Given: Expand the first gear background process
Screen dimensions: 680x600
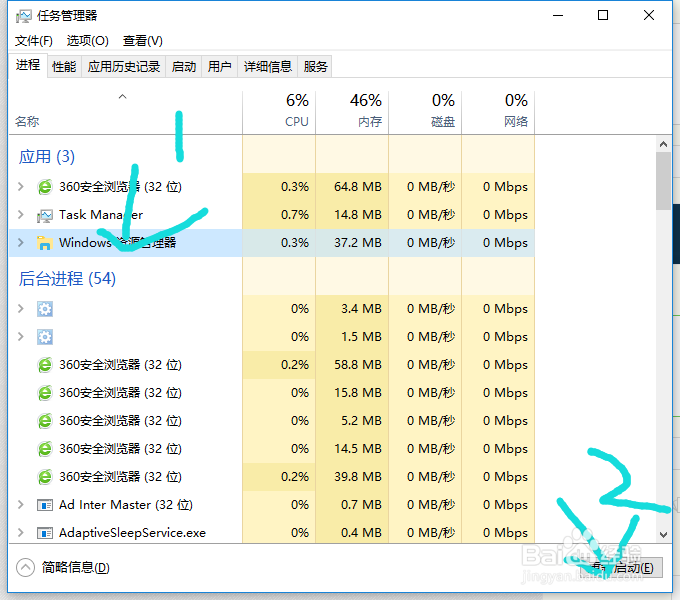Looking at the screenshot, I should (20, 309).
